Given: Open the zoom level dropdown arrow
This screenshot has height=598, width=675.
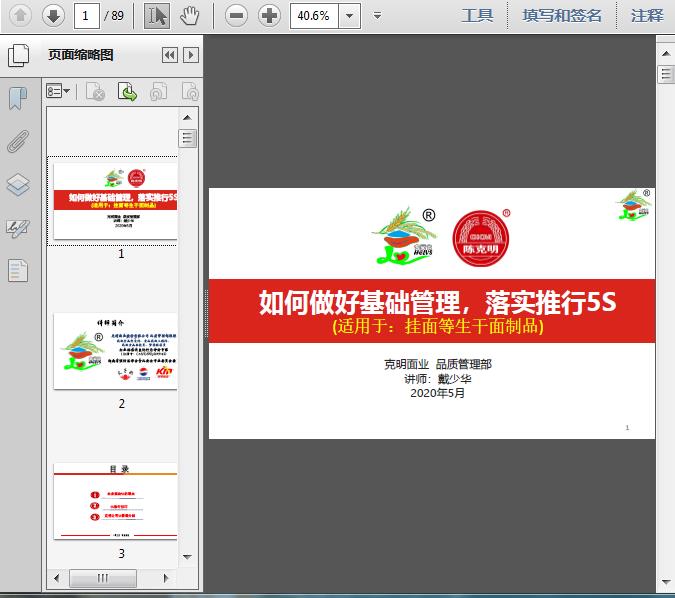Looking at the screenshot, I should coord(350,16).
